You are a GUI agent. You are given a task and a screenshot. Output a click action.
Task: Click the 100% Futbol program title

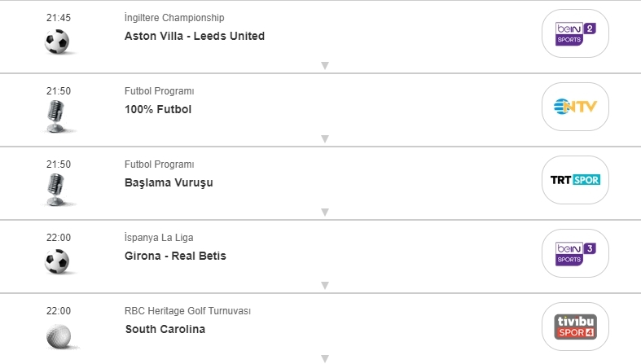coord(158,109)
